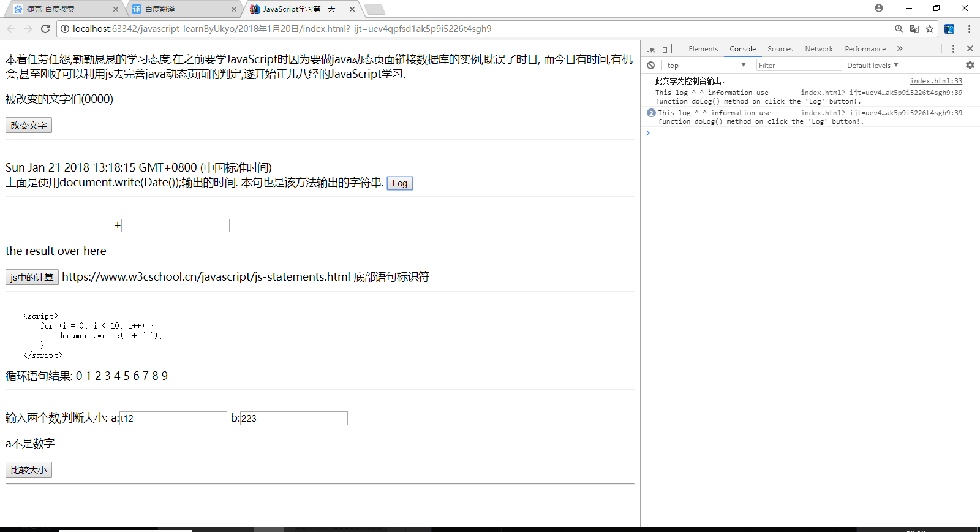Click the js中的计算 button

click(32, 277)
